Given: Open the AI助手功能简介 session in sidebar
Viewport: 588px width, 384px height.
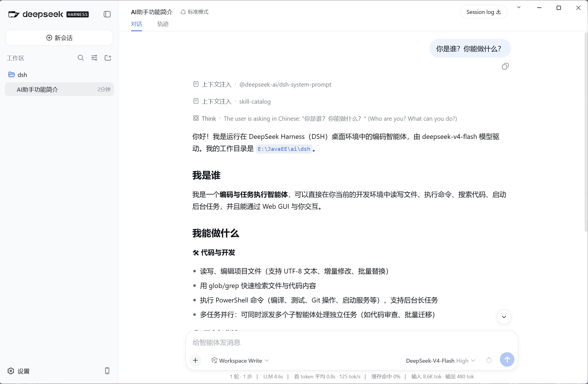Looking at the screenshot, I should pos(59,89).
